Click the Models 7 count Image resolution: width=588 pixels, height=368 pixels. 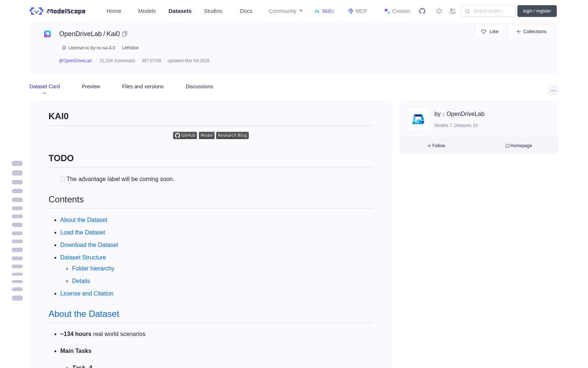point(443,125)
